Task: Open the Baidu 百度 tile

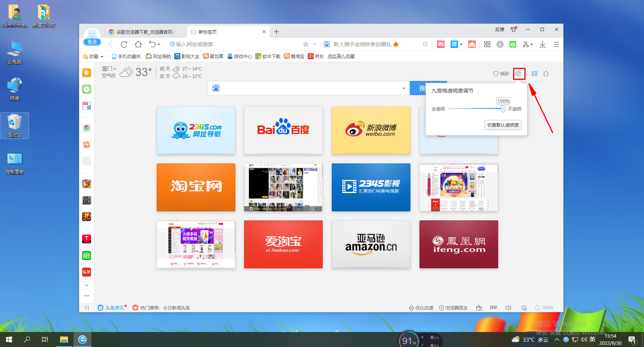Action: [x=283, y=130]
